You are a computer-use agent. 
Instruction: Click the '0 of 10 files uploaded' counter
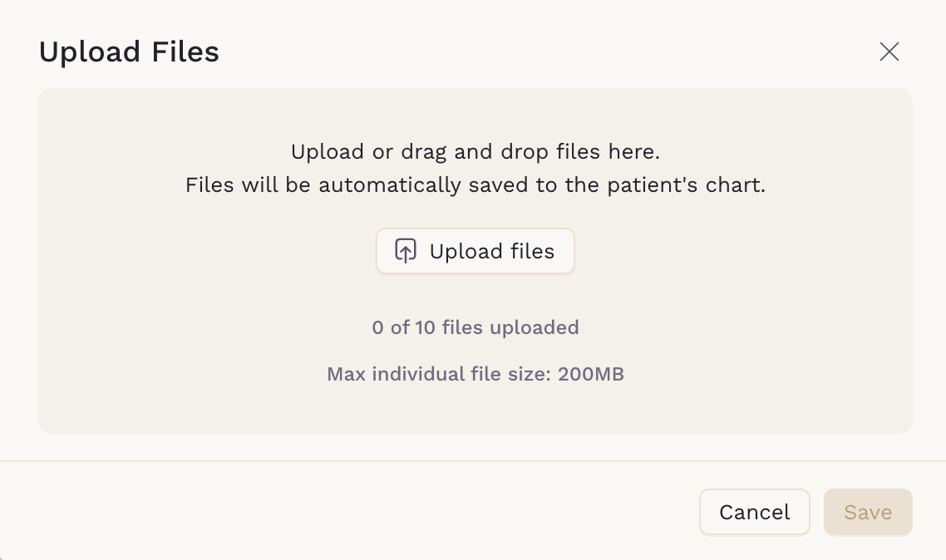pos(475,327)
